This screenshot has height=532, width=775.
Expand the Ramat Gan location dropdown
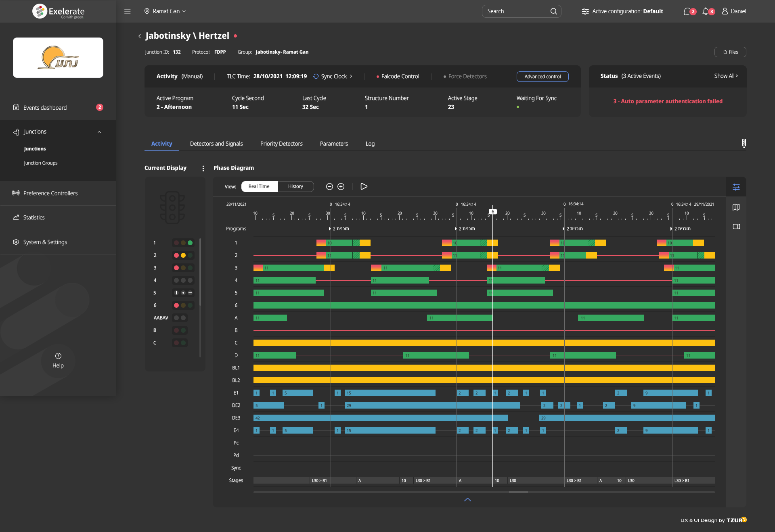click(x=165, y=11)
